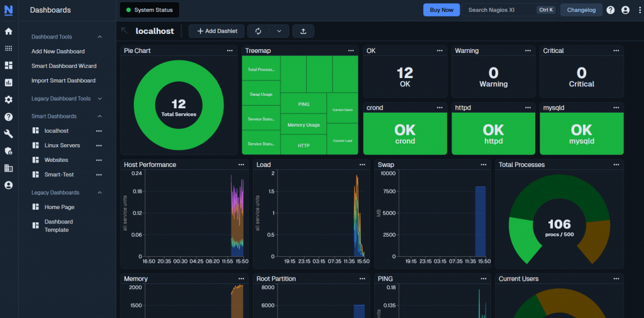Open options menu for the Pie Chart dashlet
The height and width of the screenshot is (318, 644).
[230, 51]
